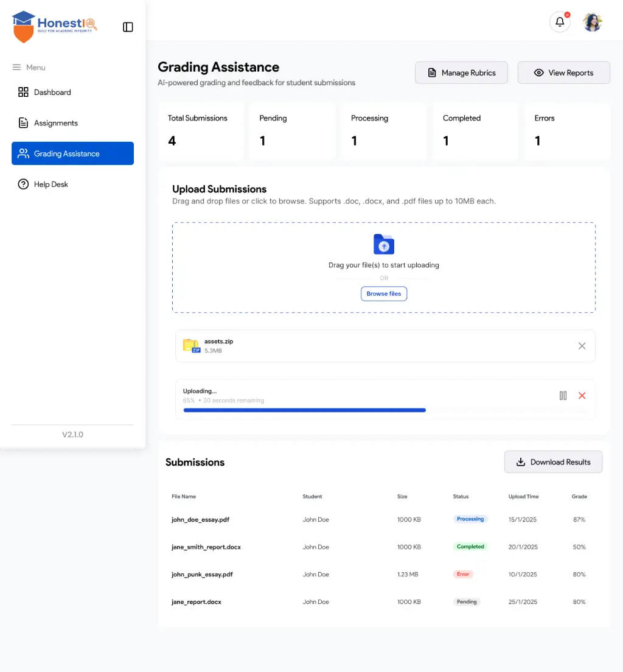Collapse the sidebar panel toggle
The image size is (623, 672).
[128, 27]
